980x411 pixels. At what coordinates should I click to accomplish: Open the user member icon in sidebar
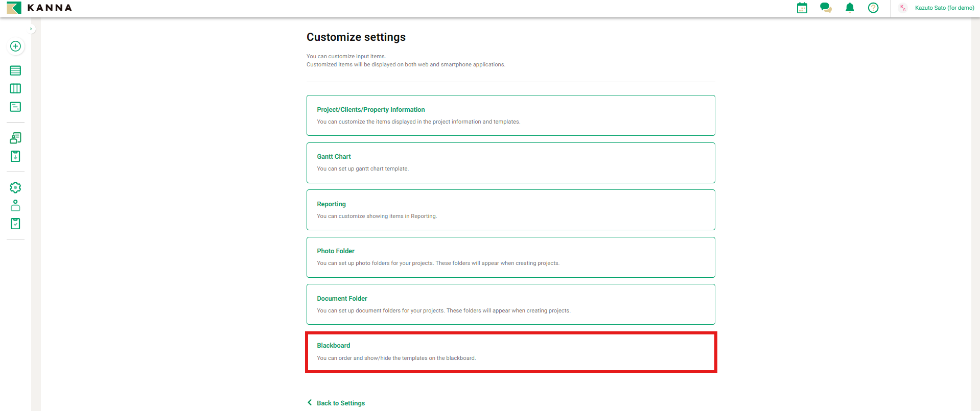click(x=15, y=205)
